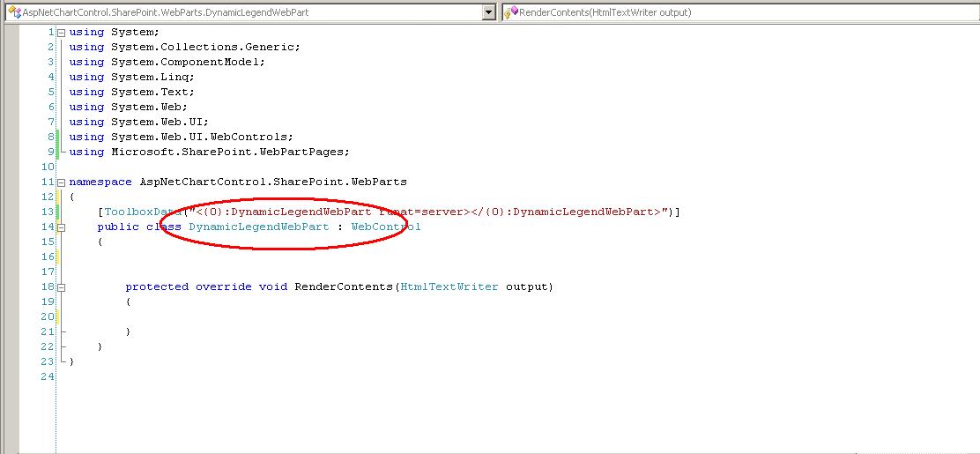Image resolution: width=980 pixels, height=454 pixels.
Task: Click the "RenderContents" method name in the code
Action: click(x=344, y=287)
